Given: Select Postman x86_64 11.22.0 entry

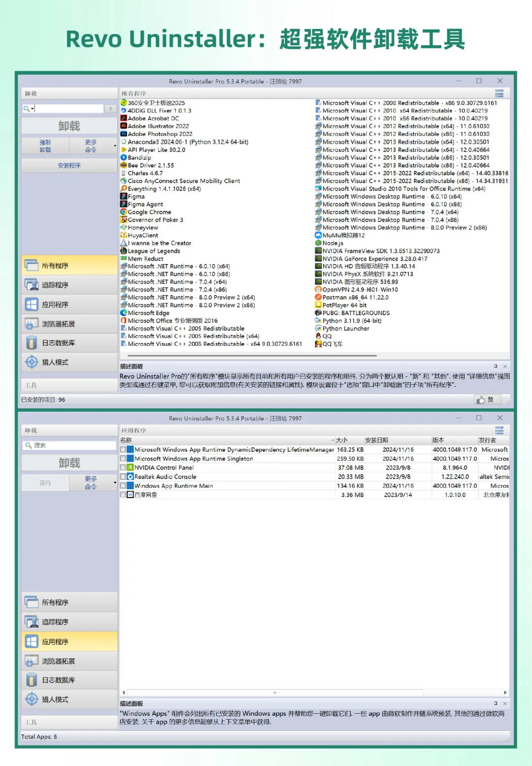Looking at the screenshot, I should point(352,298).
